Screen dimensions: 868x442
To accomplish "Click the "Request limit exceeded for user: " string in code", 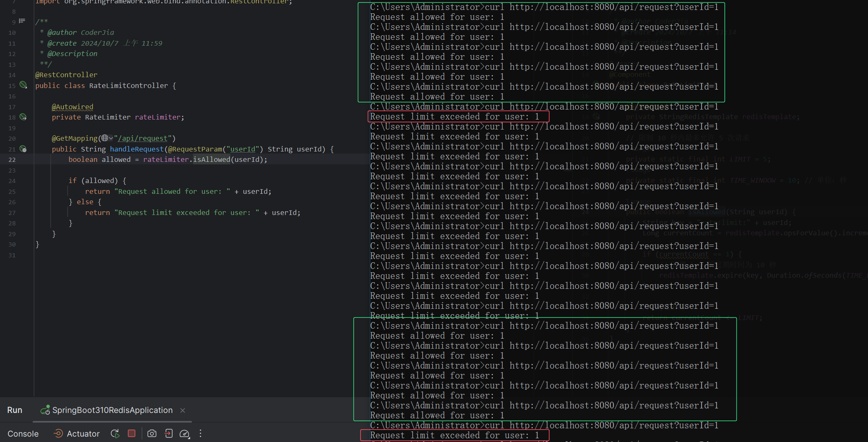I will [187, 212].
